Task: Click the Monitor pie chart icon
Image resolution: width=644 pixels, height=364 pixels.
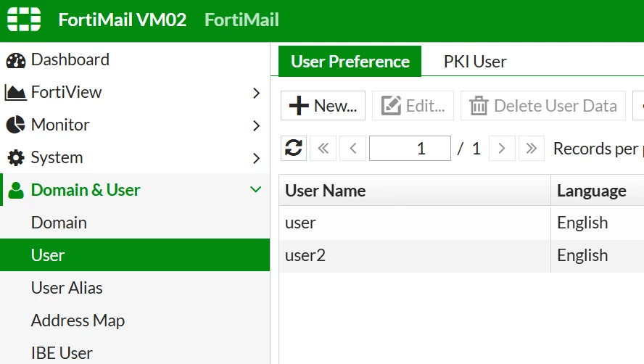Action: pyautogui.click(x=16, y=125)
